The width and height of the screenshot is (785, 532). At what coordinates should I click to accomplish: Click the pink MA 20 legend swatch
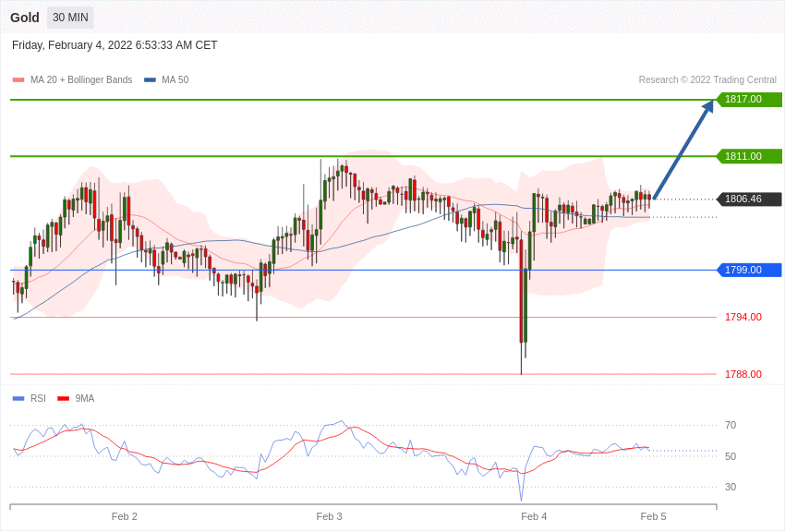click(18, 80)
